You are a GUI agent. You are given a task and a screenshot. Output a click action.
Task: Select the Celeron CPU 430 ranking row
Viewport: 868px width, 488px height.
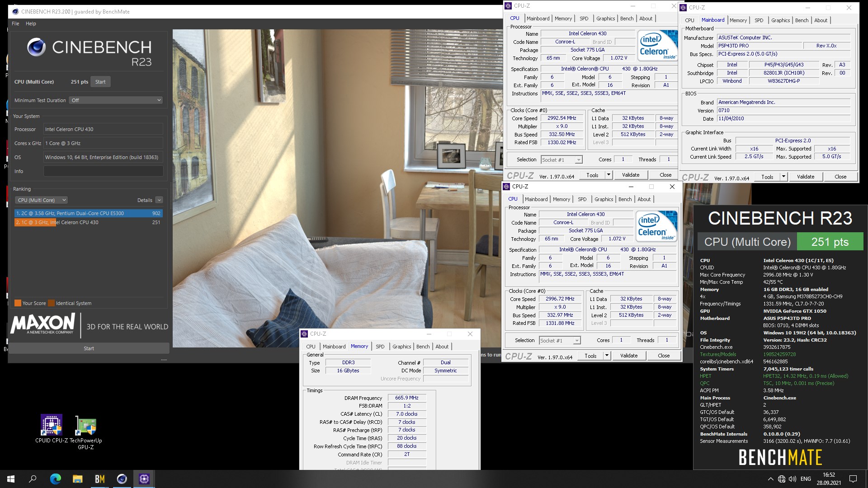pos(89,222)
